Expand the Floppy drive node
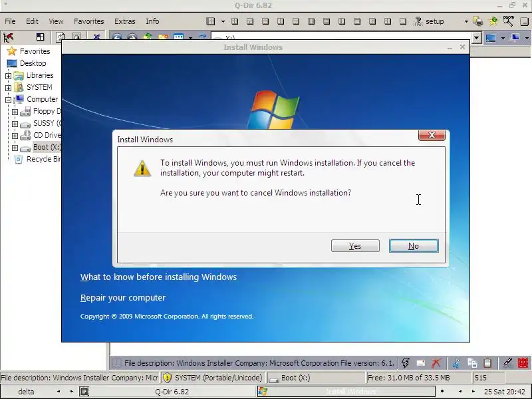 (x=15, y=112)
